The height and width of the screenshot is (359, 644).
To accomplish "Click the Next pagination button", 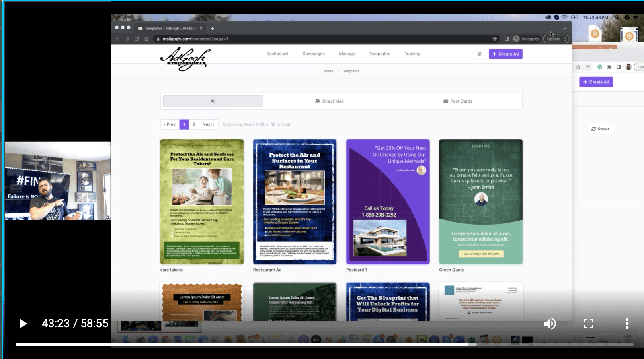I will pos(209,124).
